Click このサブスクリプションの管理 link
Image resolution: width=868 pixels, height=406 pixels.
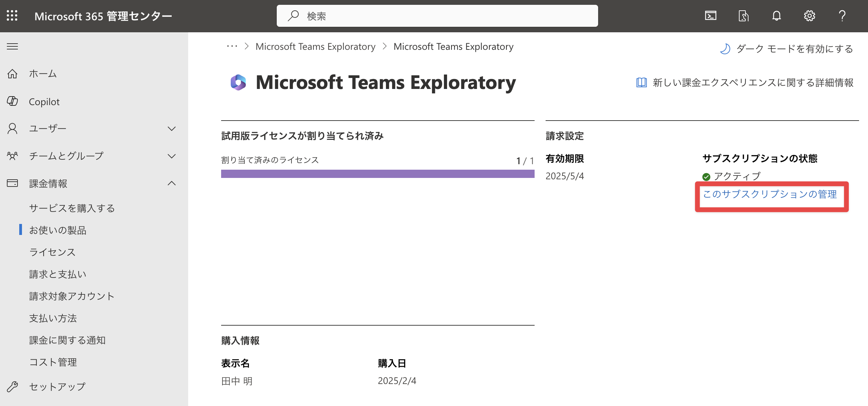770,194
